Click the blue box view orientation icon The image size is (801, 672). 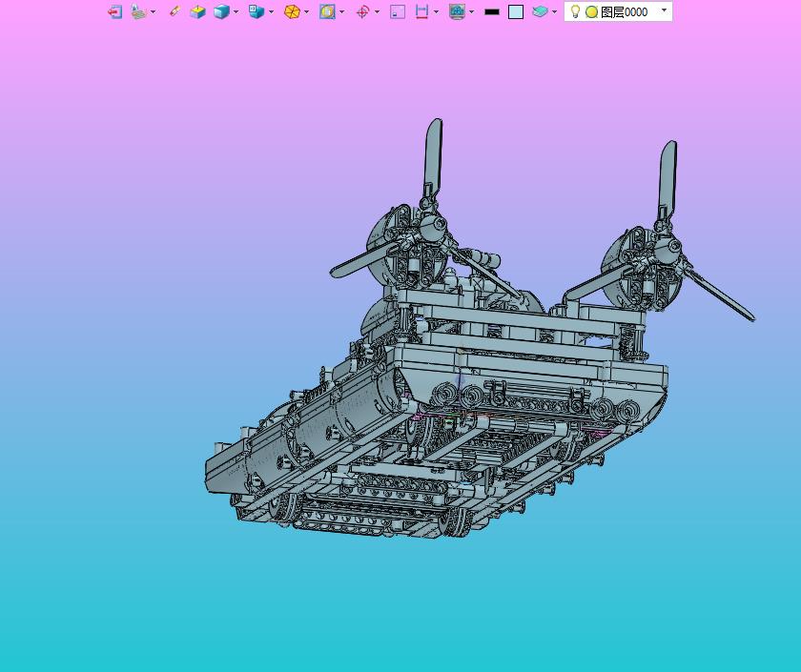coord(257,11)
